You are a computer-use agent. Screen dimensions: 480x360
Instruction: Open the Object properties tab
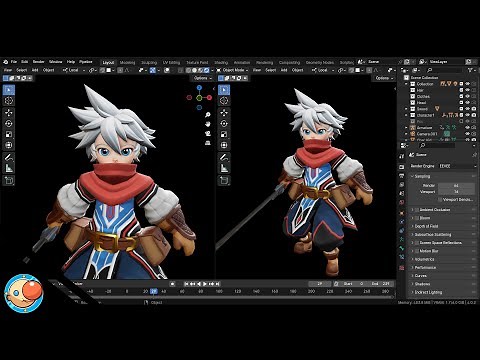(402, 213)
